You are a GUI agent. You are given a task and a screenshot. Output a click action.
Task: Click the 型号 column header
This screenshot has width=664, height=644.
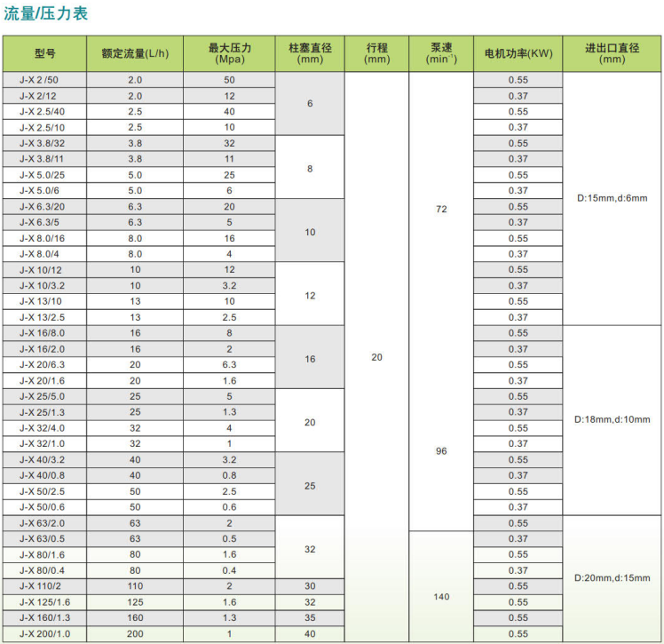[45, 53]
